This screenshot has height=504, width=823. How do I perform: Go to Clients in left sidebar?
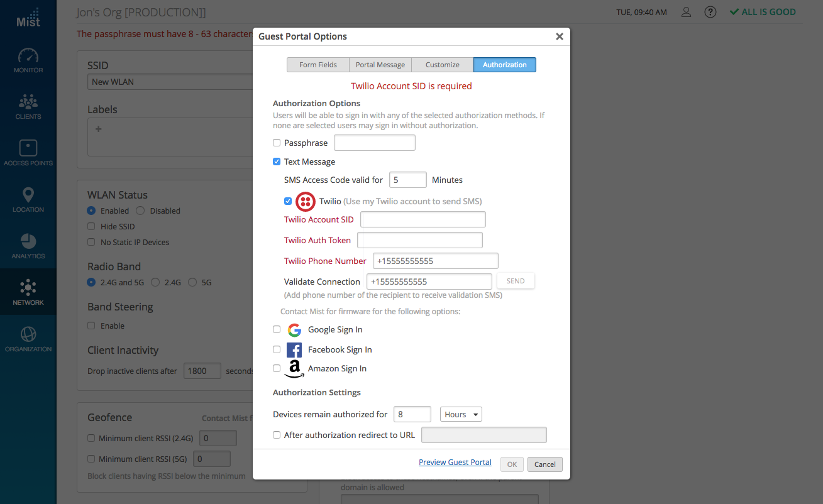coord(28,107)
